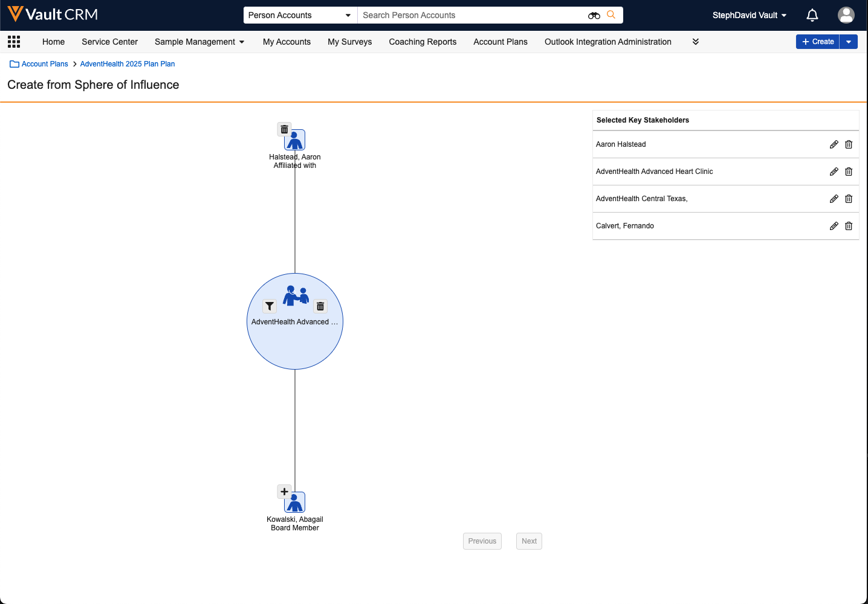Viewport: 868px width, 604px height.
Task: Open the Person Accounts search scope dropdown
Action: click(x=299, y=15)
